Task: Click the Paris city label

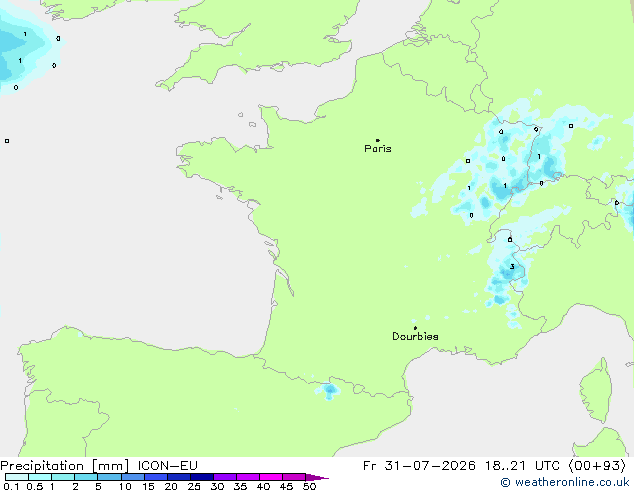Action: [x=378, y=149]
